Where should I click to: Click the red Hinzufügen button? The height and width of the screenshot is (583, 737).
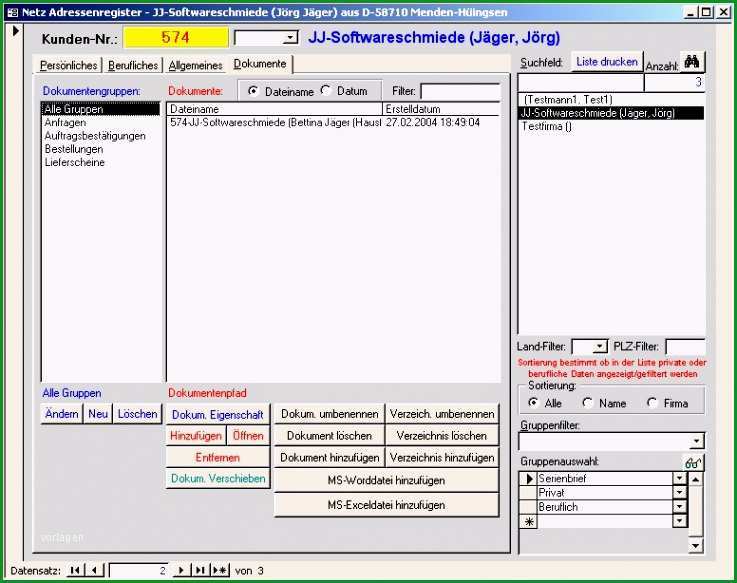tap(196, 436)
